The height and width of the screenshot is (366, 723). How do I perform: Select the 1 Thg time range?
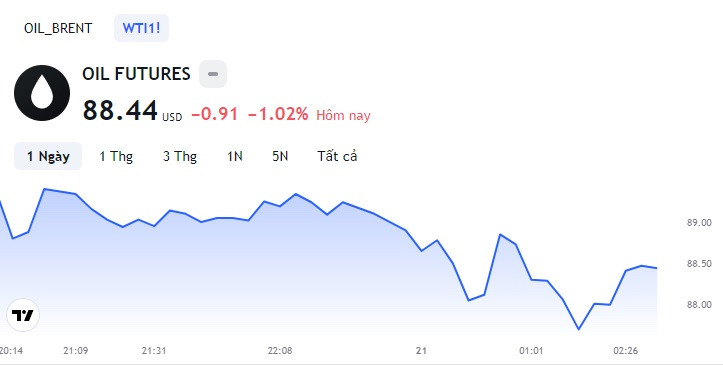pyautogui.click(x=116, y=156)
